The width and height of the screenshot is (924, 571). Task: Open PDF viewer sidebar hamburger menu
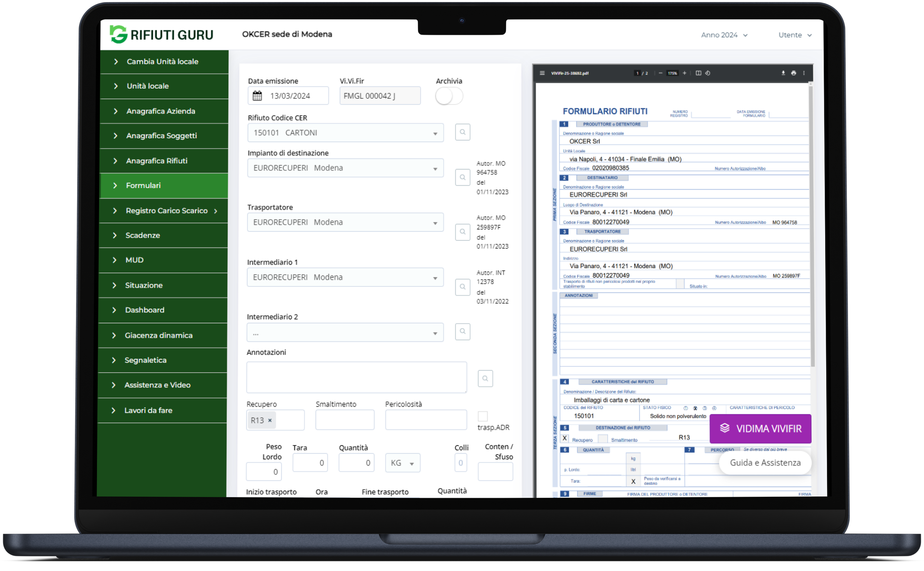[542, 73]
